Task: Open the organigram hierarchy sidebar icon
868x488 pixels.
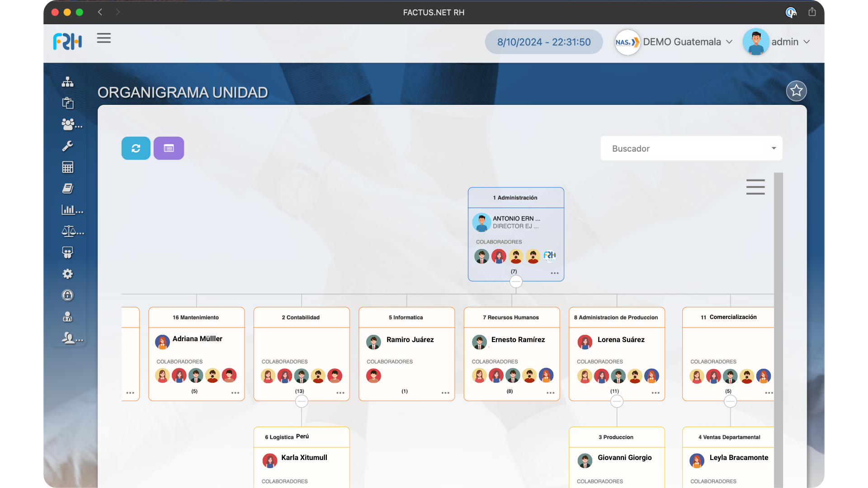Action: (68, 82)
